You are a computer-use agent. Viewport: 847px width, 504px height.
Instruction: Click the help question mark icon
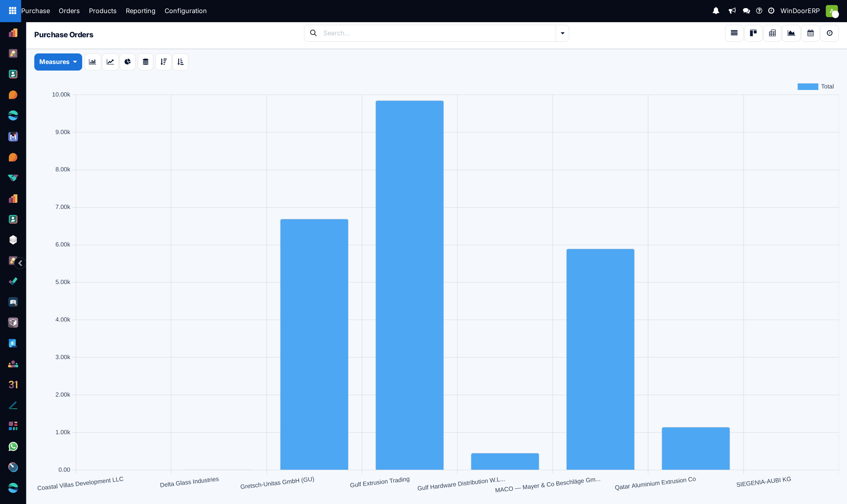point(759,11)
